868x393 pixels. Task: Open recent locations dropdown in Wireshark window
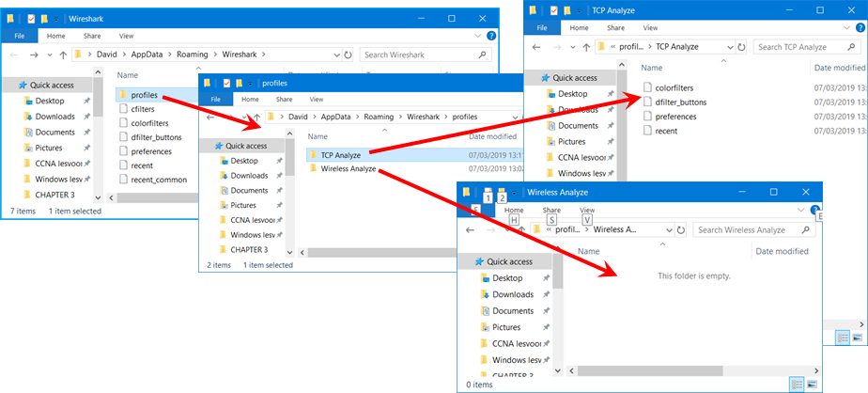pyautogui.click(x=50, y=55)
